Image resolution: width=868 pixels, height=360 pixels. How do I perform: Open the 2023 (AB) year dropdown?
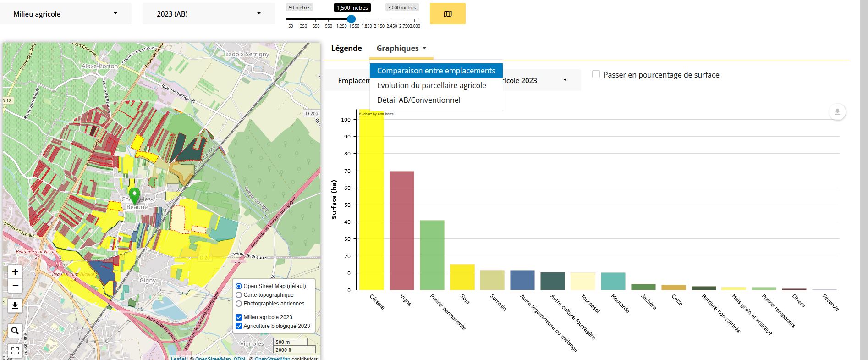pos(209,14)
